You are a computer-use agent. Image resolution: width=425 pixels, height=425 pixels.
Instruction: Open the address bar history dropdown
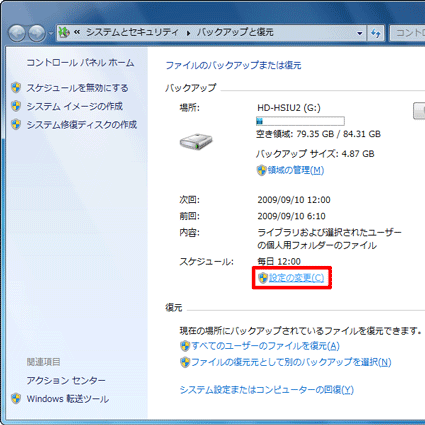tap(359, 33)
